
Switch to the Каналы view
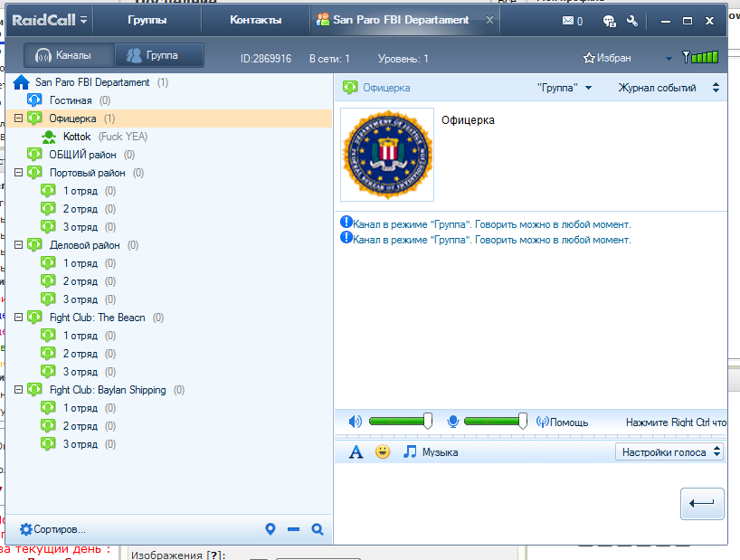coord(69,55)
